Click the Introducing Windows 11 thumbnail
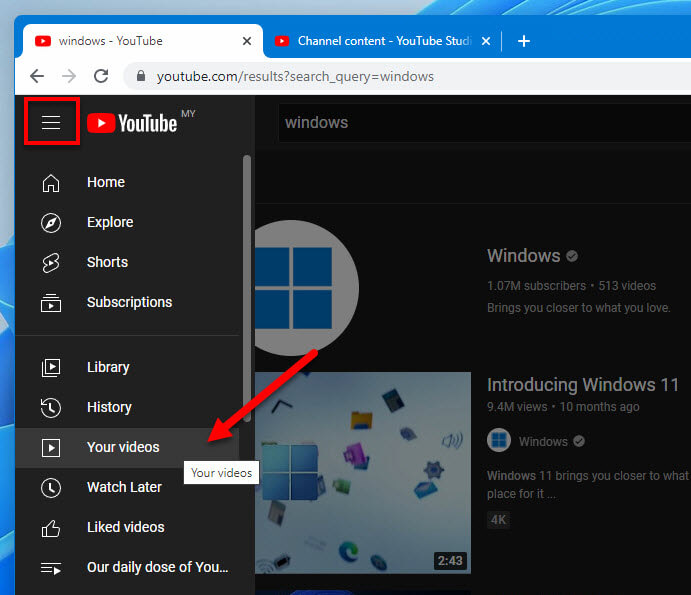 (363, 473)
